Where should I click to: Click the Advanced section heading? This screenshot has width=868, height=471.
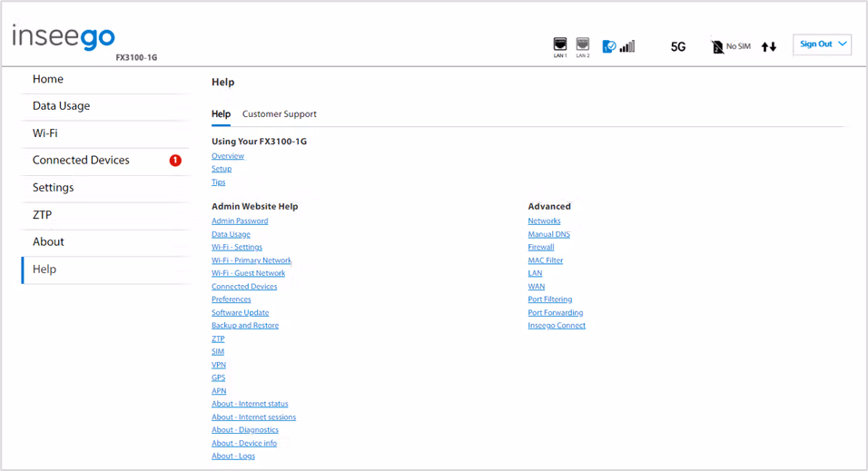(x=549, y=206)
